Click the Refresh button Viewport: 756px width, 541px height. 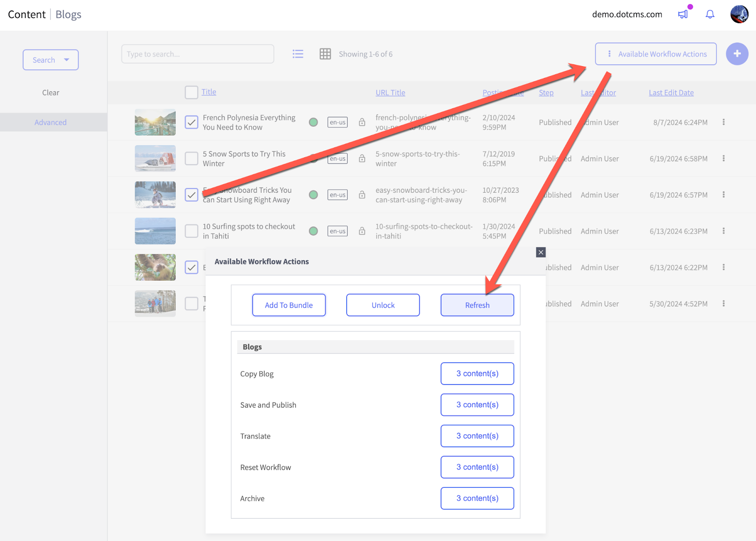coord(477,305)
